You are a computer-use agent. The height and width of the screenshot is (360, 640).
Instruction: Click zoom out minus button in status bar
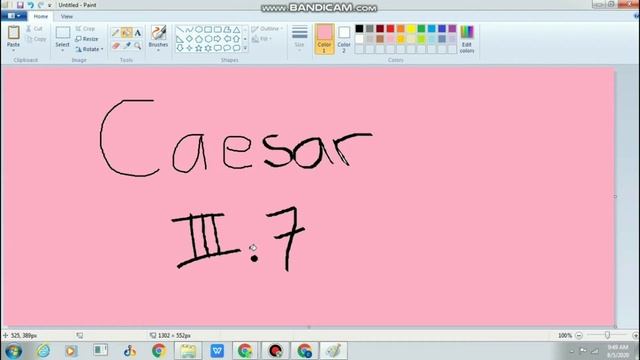tap(579, 336)
